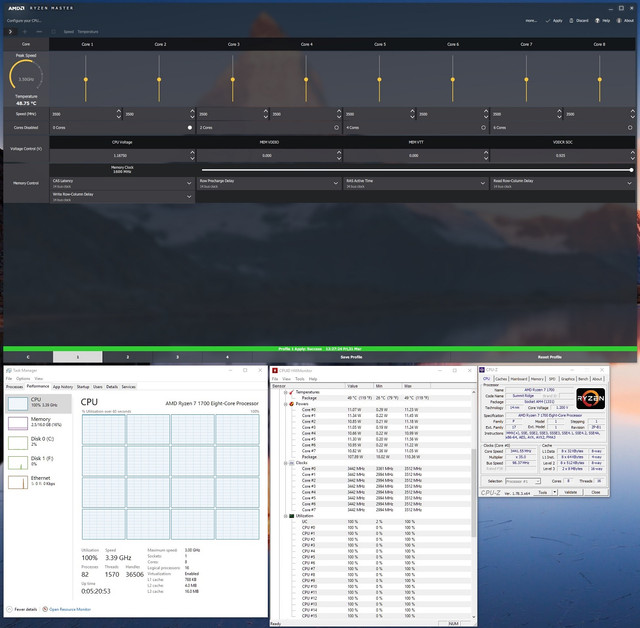Select the 2 Cores disabled radio button

click(x=336, y=128)
